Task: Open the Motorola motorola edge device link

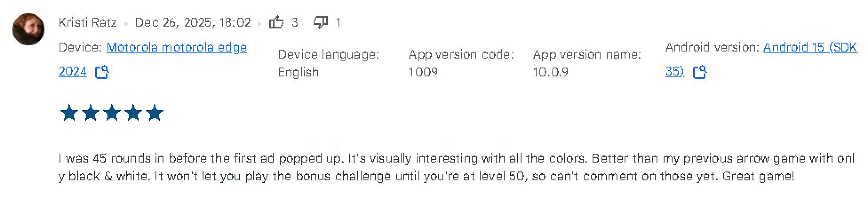Action: 176,48
